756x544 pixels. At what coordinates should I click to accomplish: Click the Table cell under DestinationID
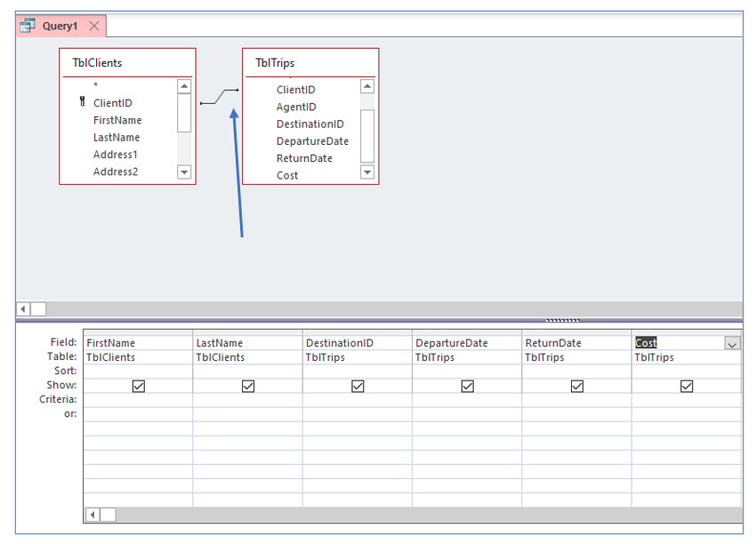358,357
